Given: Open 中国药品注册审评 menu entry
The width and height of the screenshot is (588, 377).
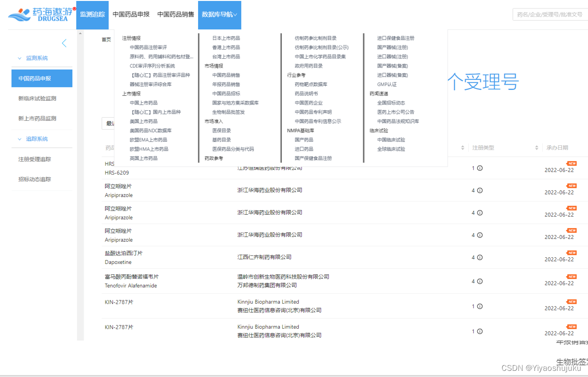Looking at the screenshot, I should [148, 47].
